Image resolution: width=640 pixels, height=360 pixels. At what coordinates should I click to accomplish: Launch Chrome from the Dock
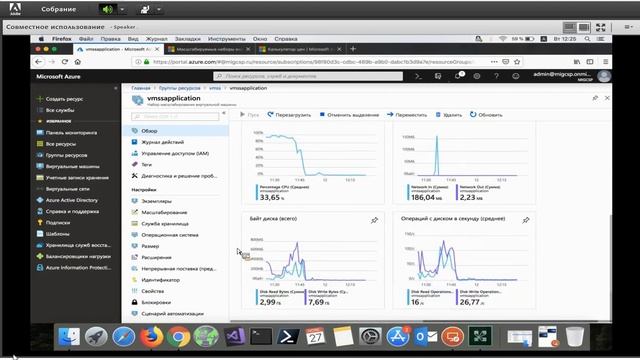[178, 337]
